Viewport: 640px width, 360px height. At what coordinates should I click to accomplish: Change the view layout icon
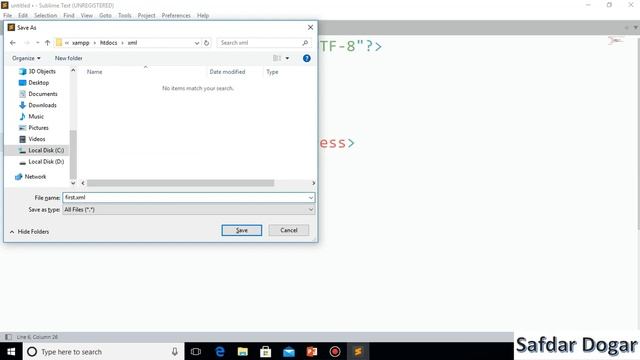[x=277, y=58]
